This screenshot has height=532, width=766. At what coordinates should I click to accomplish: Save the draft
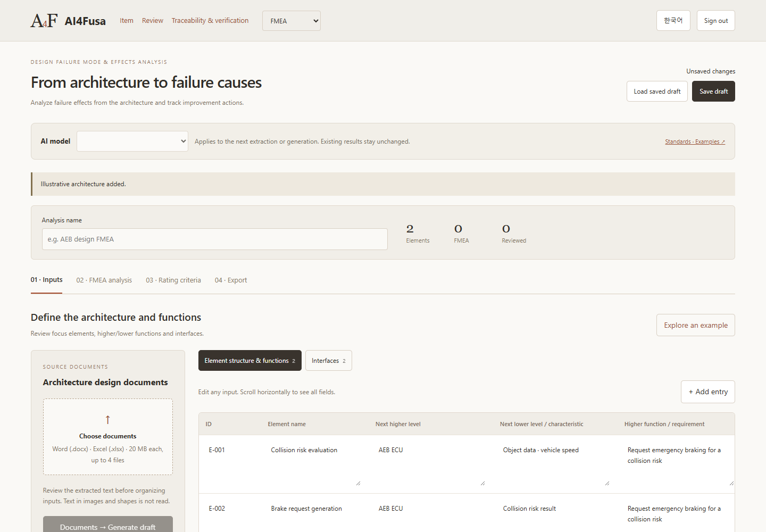tap(713, 92)
